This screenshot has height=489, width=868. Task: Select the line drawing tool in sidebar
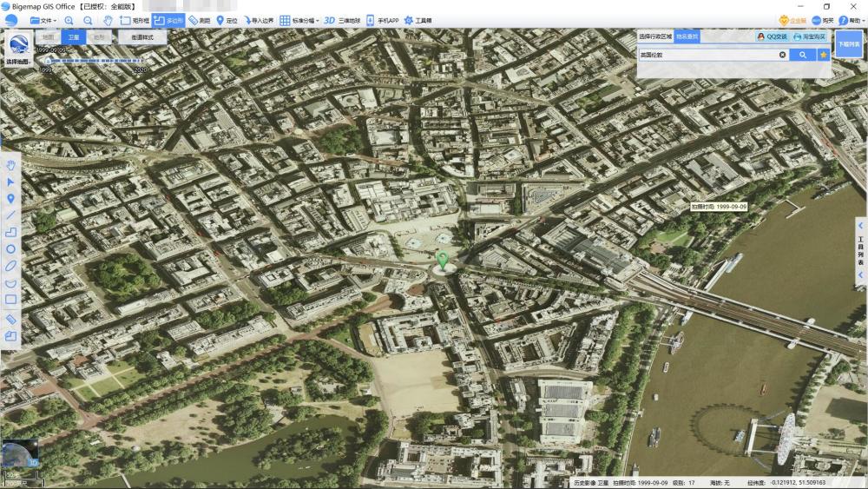tap(10, 215)
